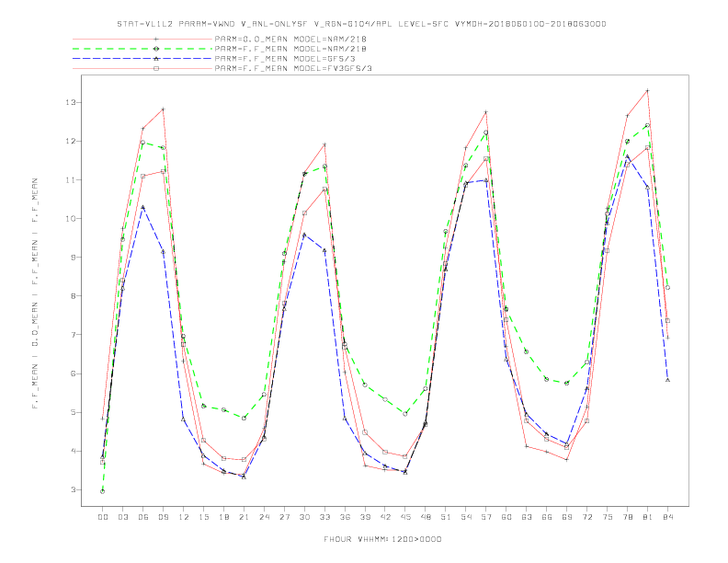Image resolution: width=728 pixels, height=563 pixels.
Task: Click x-axis forecast hour label 06
Action: coord(143,517)
